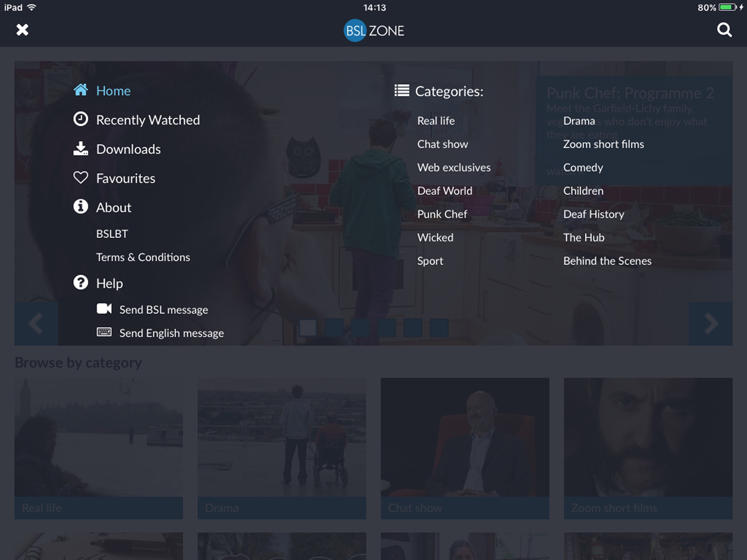Click the carousel next arrow
The width and height of the screenshot is (747, 560).
pyautogui.click(x=711, y=323)
